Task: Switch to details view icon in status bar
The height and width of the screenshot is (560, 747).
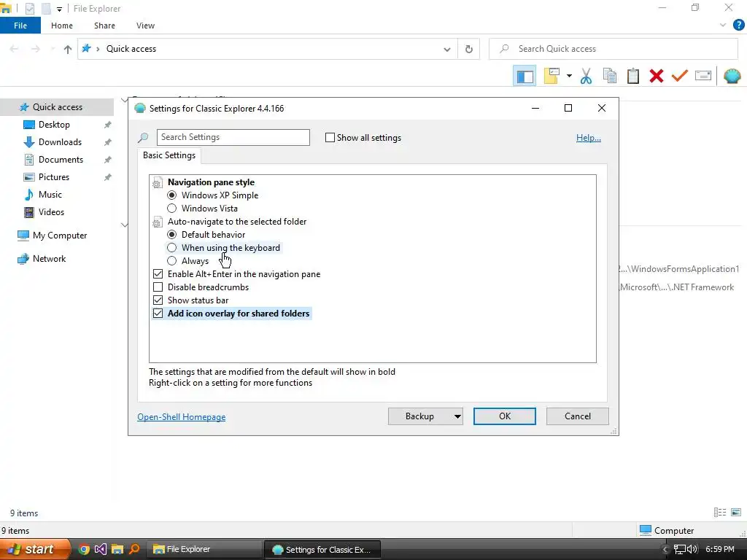Action: pyautogui.click(x=720, y=513)
